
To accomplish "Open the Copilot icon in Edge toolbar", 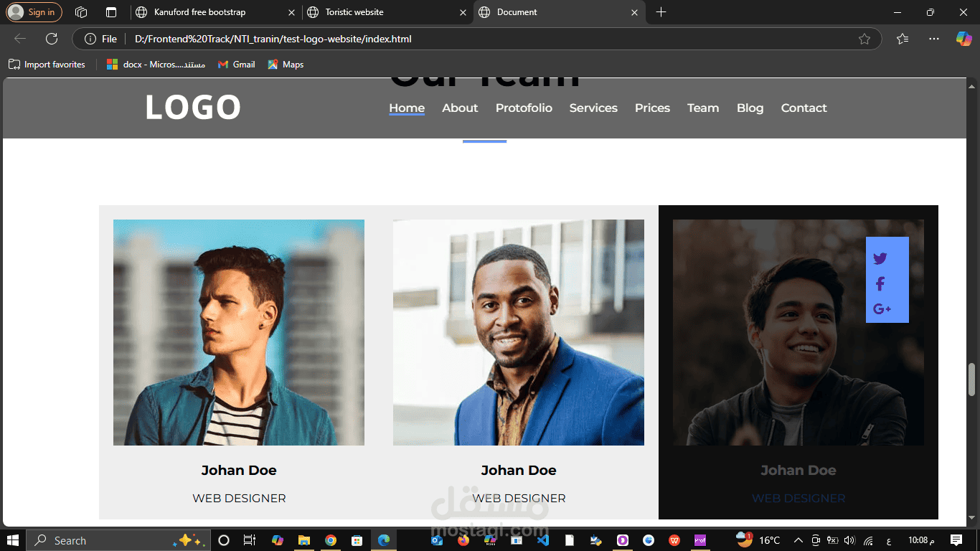I will (963, 39).
